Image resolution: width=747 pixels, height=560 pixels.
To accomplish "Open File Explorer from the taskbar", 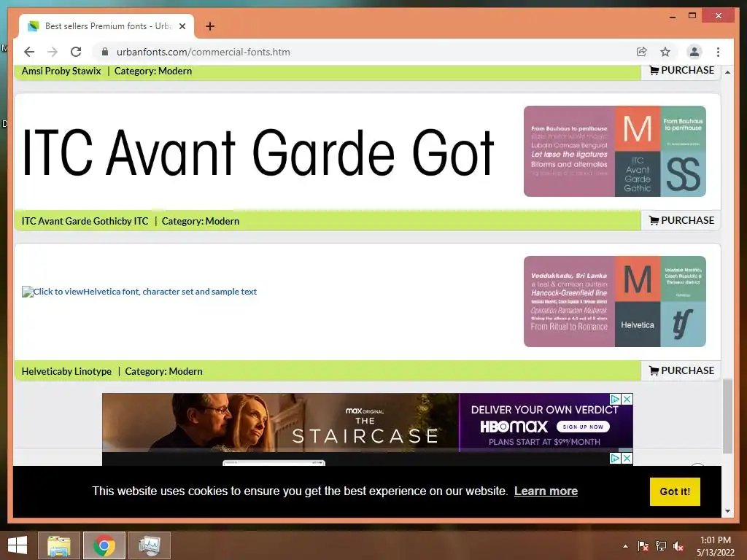I will coord(58,545).
